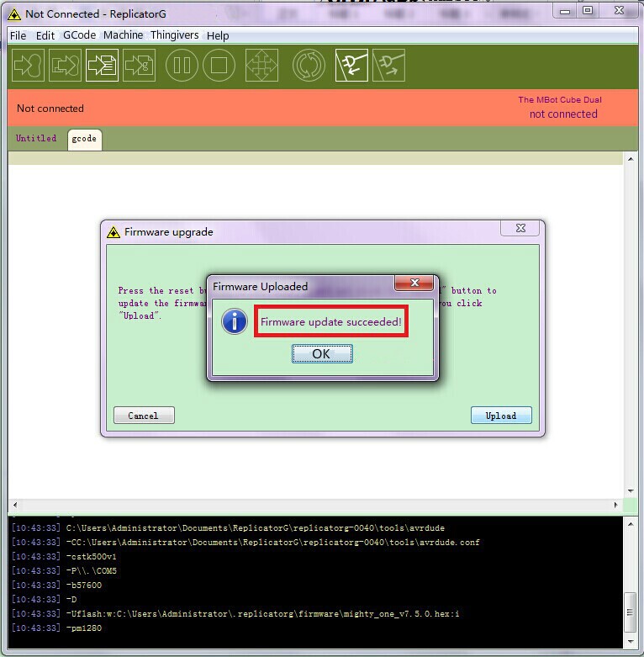Click Cancel in Firmware upgrade window

[144, 416]
